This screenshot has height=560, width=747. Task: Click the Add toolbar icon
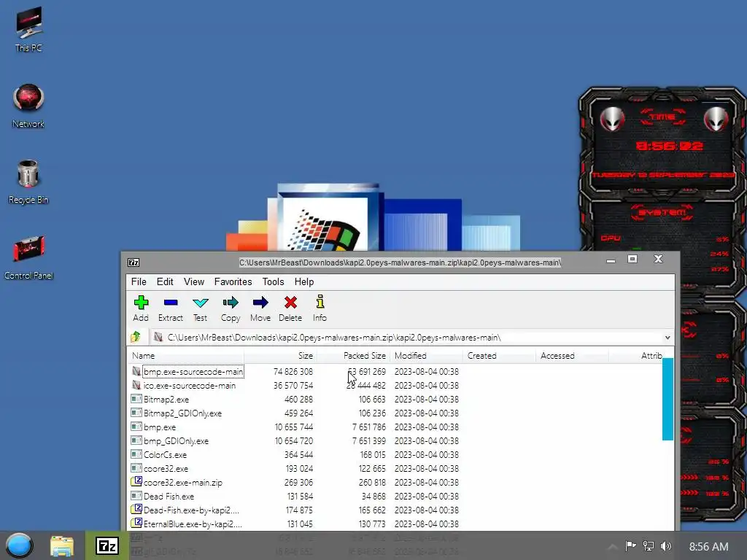tap(141, 303)
